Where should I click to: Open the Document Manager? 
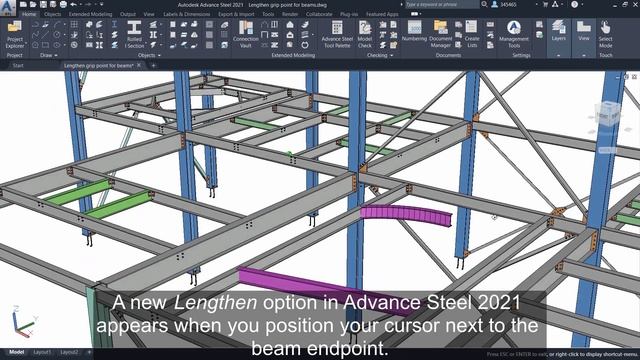click(440, 35)
